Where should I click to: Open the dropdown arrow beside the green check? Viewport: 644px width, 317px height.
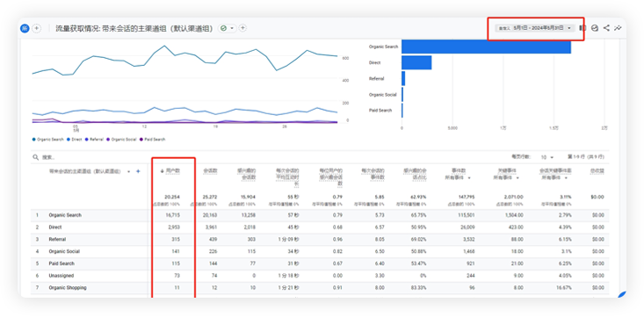[232, 28]
